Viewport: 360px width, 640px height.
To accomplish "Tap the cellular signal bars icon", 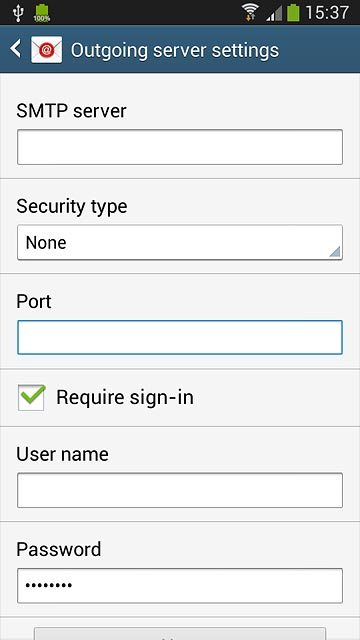I will (x=274, y=14).
